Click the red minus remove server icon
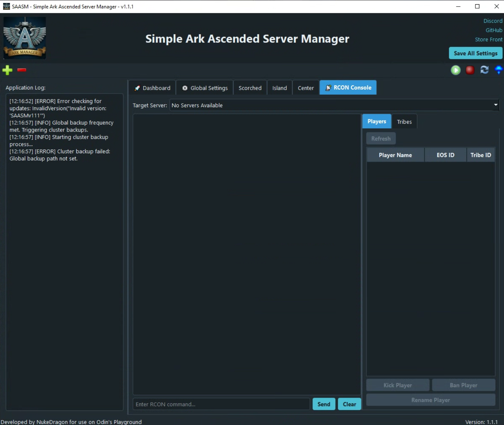Image resolution: width=504 pixels, height=425 pixels. click(22, 70)
